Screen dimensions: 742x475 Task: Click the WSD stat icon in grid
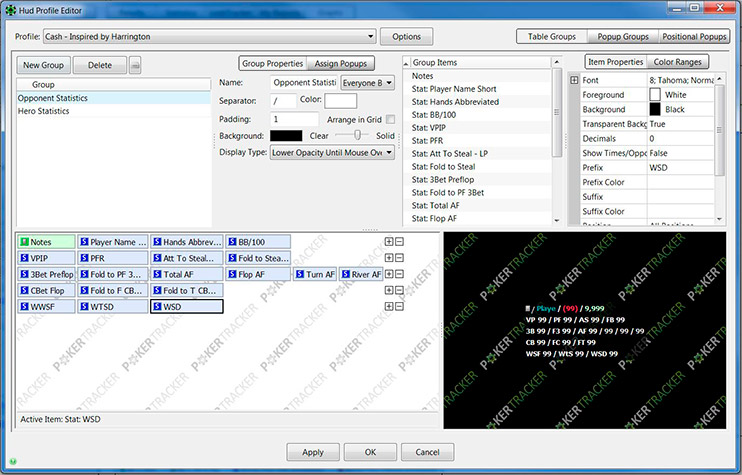point(157,307)
